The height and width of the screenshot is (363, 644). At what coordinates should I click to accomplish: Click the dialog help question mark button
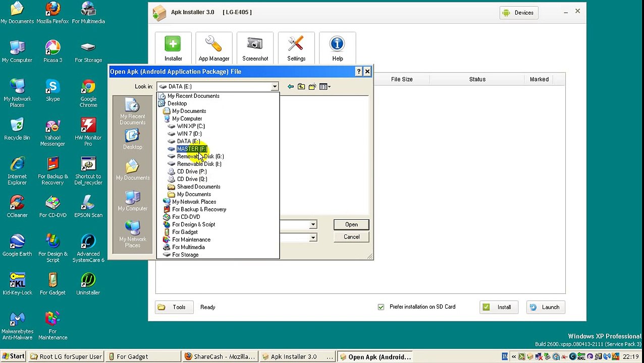pyautogui.click(x=358, y=72)
